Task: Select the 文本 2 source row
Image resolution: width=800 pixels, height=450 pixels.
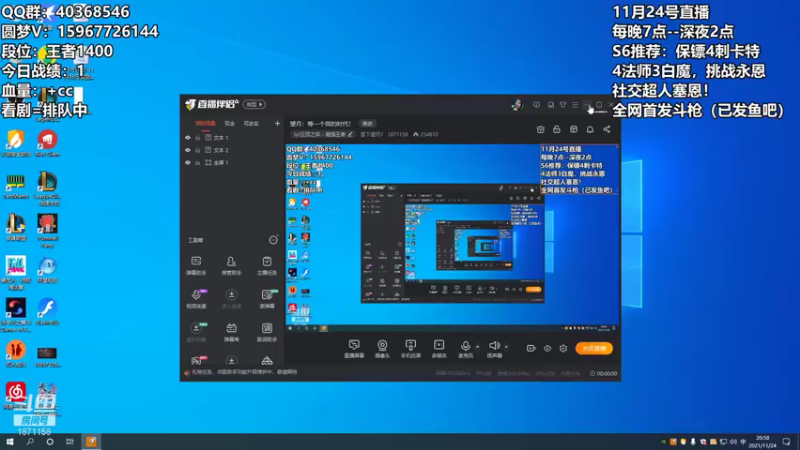Action: [231, 150]
